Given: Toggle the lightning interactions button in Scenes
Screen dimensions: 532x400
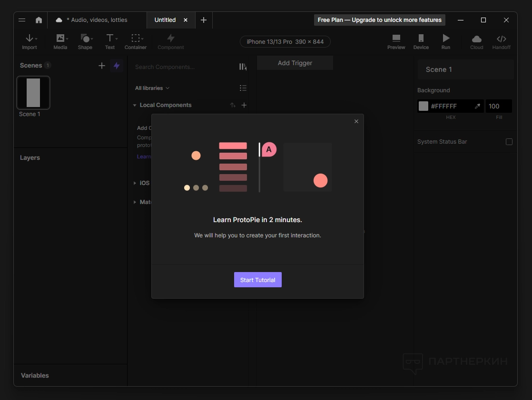Looking at the screenshot, I should 117,66.
